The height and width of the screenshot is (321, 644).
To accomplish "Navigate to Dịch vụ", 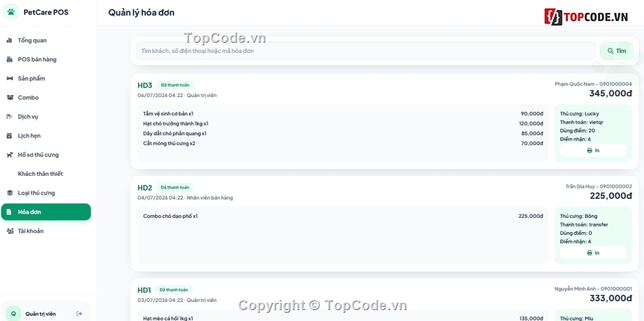I will point(45,117).
